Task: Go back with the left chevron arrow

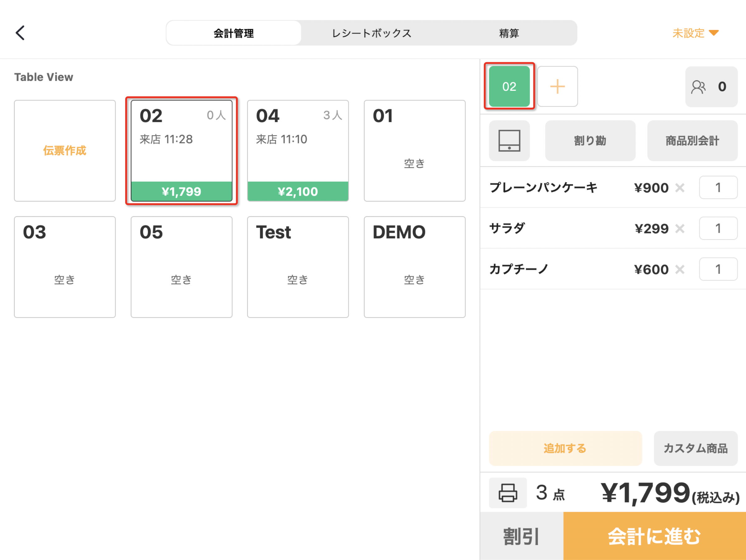Action: 20,33
